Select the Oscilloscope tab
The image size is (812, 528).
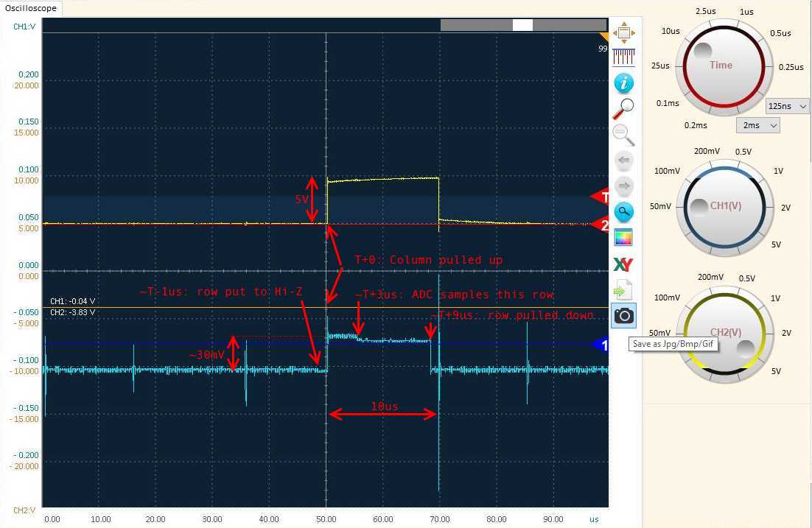[32, 8]
